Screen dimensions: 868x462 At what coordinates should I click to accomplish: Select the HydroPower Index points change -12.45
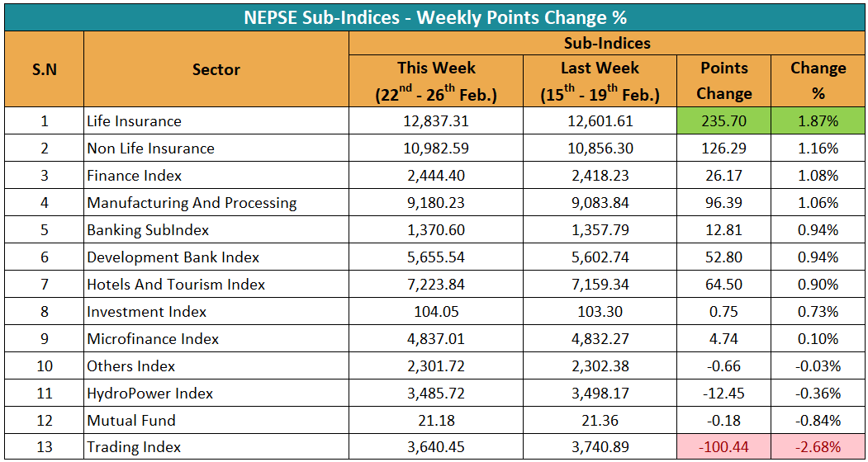click(723, 394)
